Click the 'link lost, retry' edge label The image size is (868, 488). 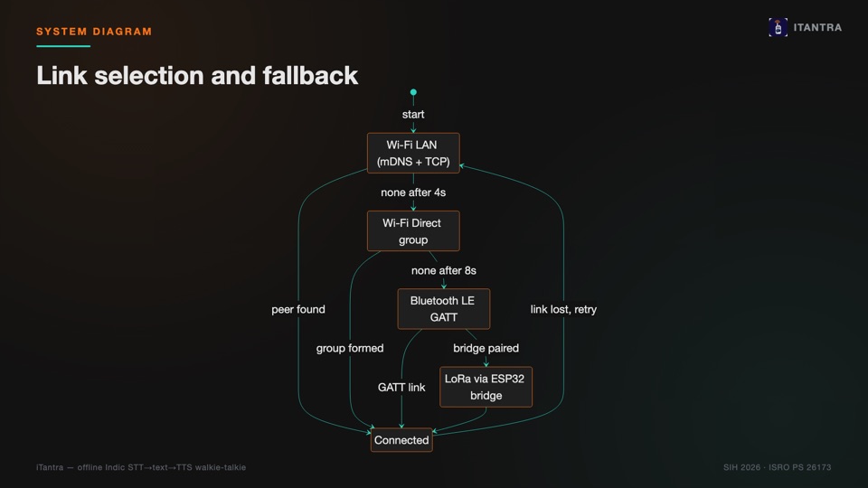pos(563,309)
